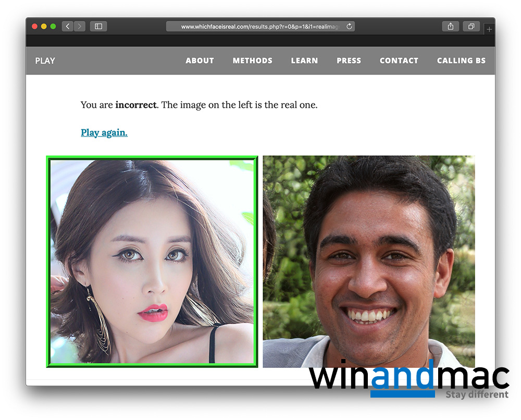Visit the PRESS page
Screen dimensions: 521x420
pos(349,61)
